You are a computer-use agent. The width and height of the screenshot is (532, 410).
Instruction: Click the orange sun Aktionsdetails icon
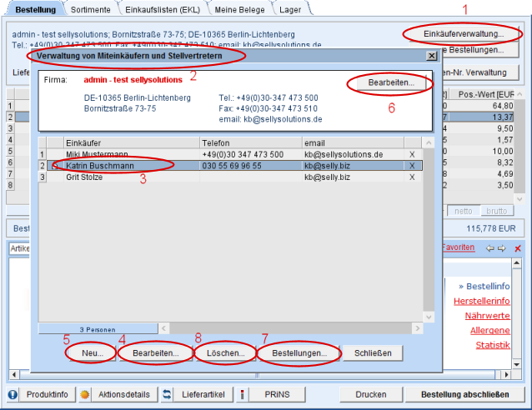(x=84, y=394)
